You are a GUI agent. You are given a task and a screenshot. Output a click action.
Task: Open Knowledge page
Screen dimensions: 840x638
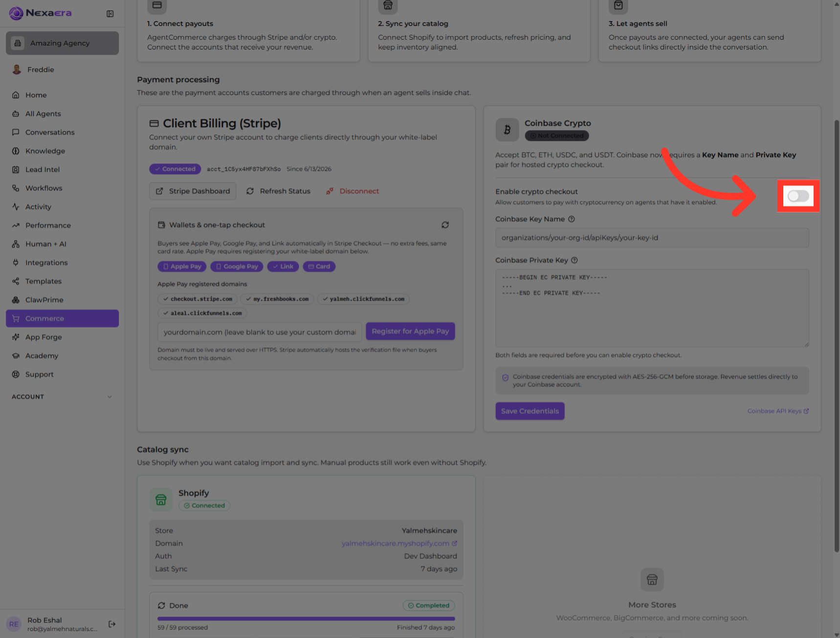(x=62, y=151)
